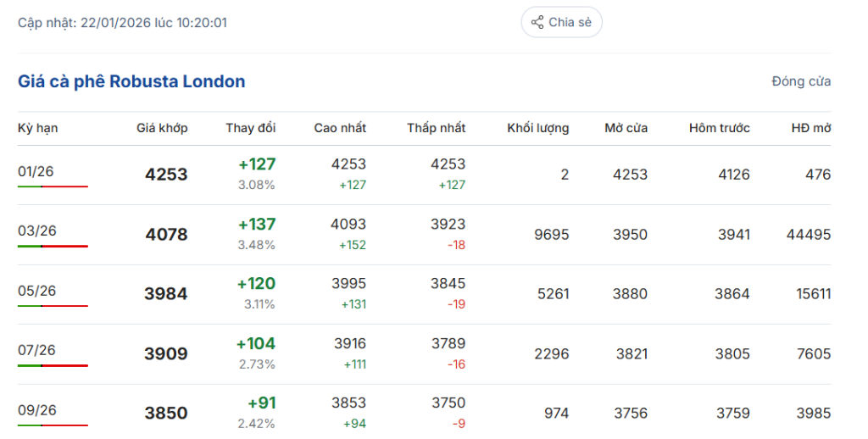Click the Cập nhật update timestamp
The width and height of the screenshot is (868, 439).
[122, 23]
